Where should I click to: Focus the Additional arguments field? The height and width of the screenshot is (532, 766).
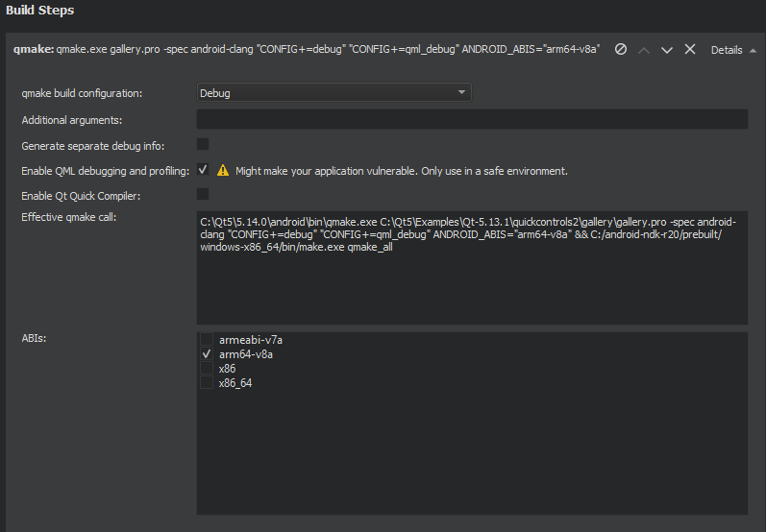tap(472, 120)
